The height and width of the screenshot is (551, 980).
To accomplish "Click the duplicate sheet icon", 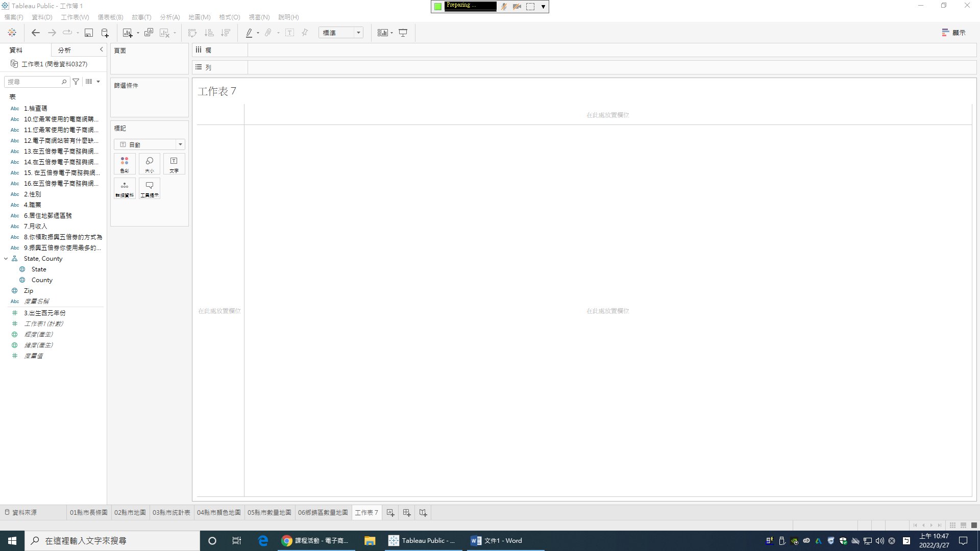I will pyautogui.click(x=149, y=33).
